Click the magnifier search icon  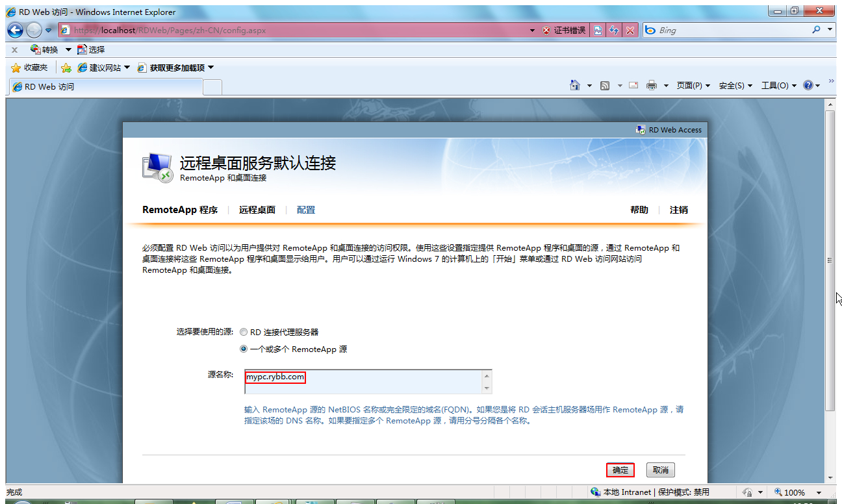[x=816, y=30]
